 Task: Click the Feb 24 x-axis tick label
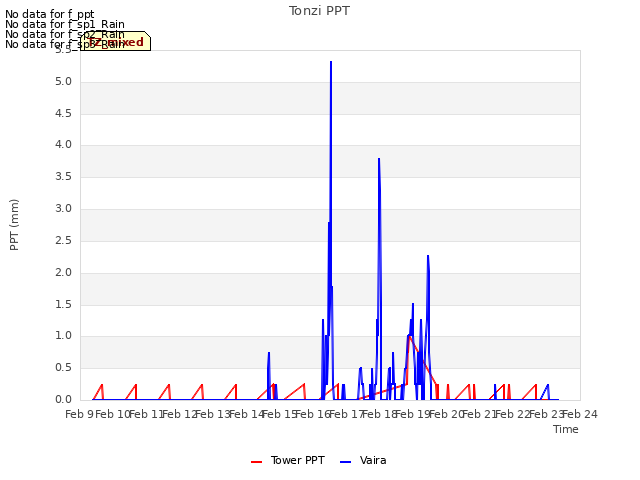[580, 415]
